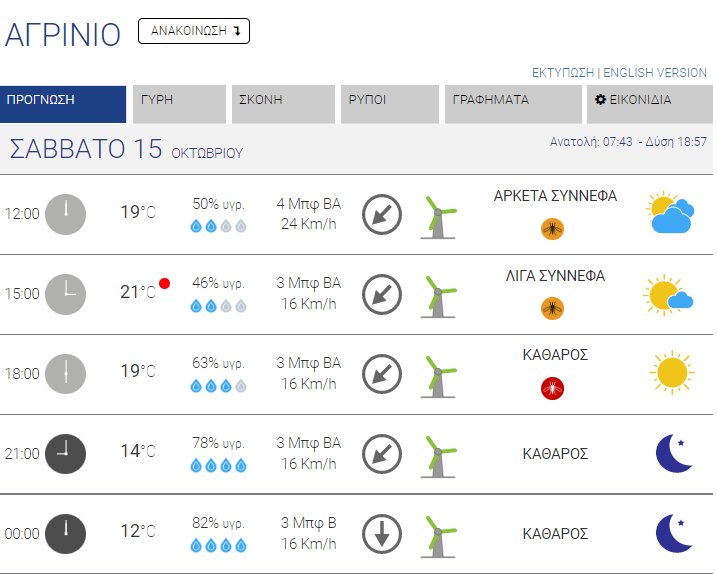Select the ΡΥΠΟΙ tab

390,101
